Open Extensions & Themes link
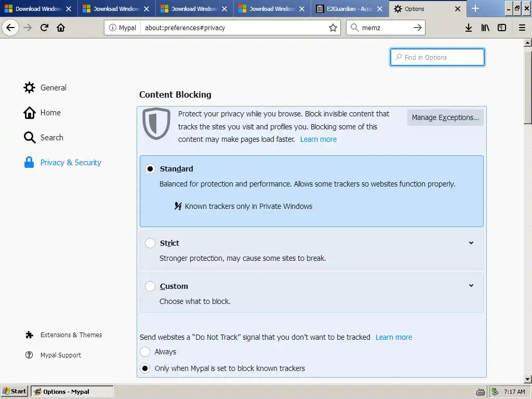This screenshot has width=532, height=399. pyautogui.click(x=71, y=335)
